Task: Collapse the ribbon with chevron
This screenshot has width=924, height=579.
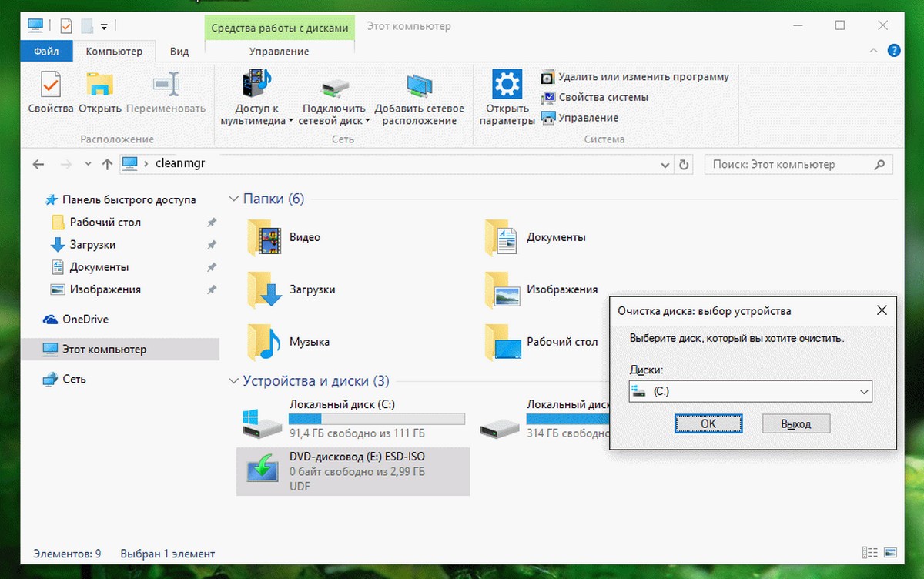Action: click(x=873, y=51)
